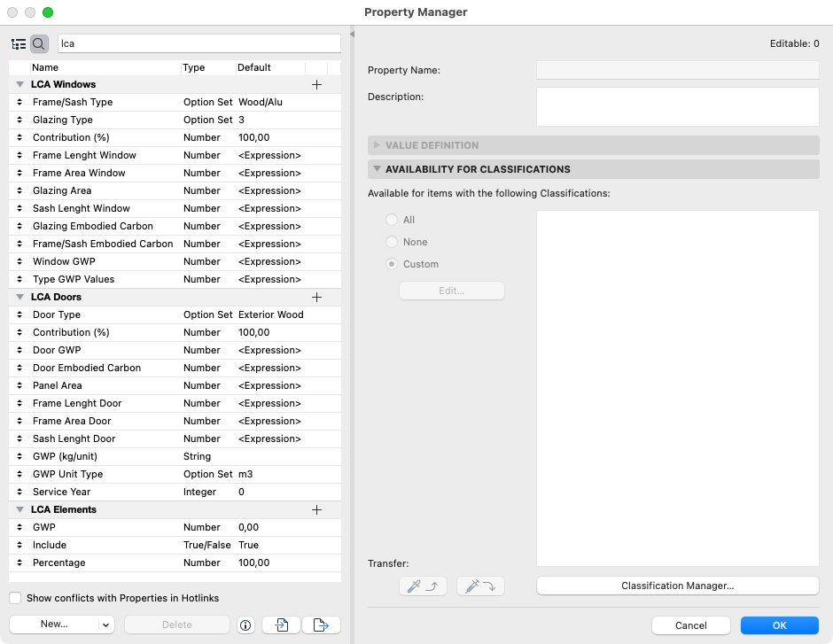833x644 pixels.
Task: Collapse the LCA Elements group
Action: (x=19, y=509)
